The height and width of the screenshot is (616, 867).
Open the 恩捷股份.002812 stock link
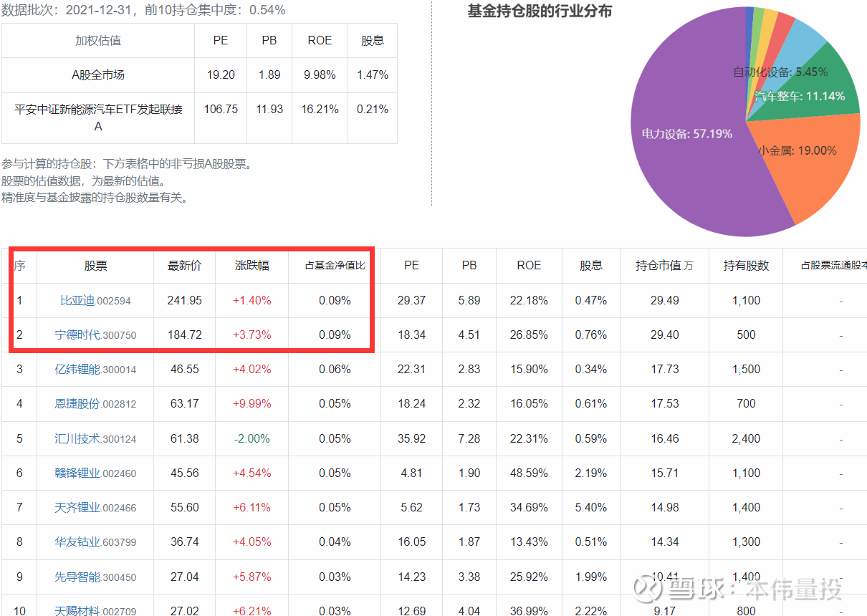click(95, 404)
